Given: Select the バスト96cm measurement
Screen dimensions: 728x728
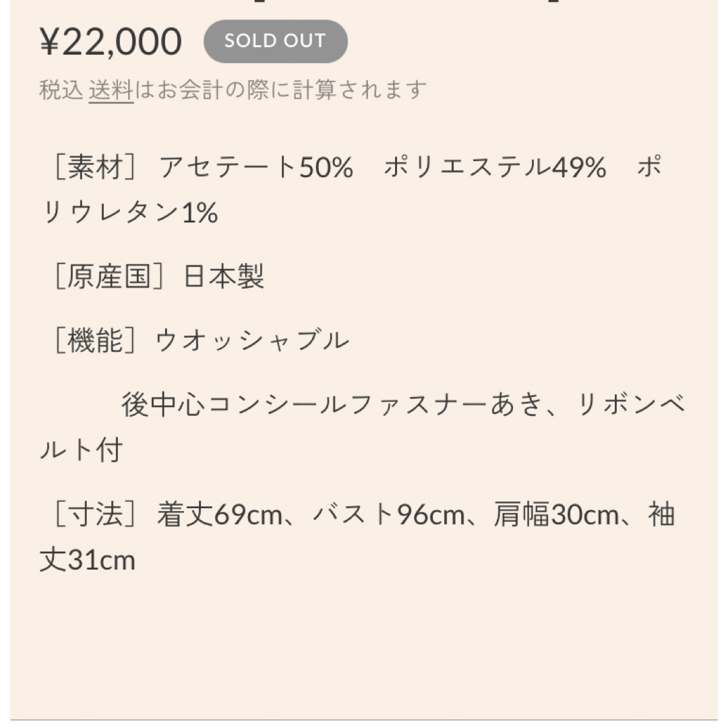Looking at the screenshot, I should coord(390,514).
